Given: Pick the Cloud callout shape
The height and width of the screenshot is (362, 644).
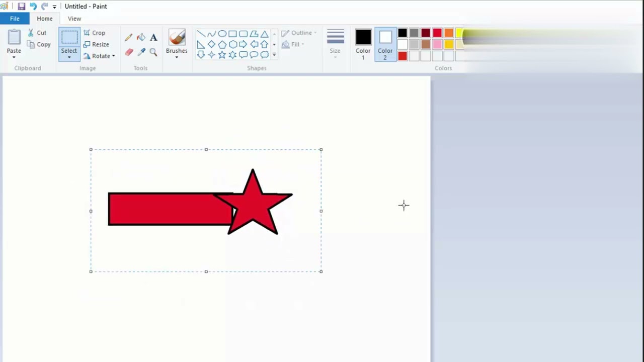Looking at the screenshot, I should 264,55.
